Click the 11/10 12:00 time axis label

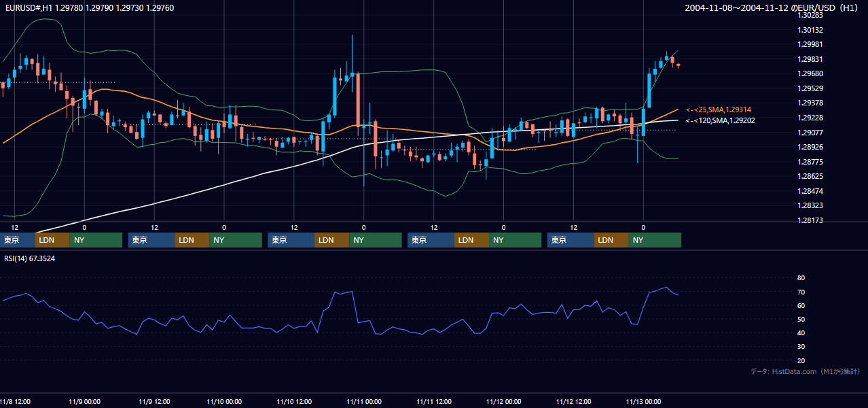coord(294,401)
